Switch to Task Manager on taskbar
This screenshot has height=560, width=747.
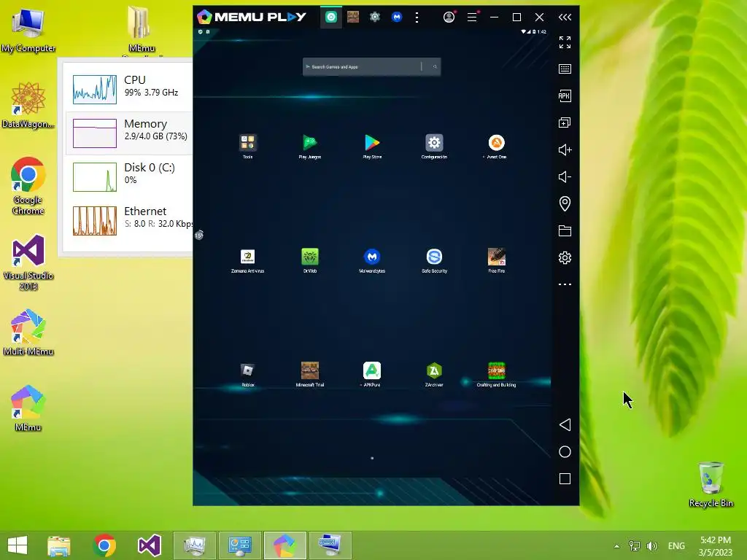(x=195, y=545)
